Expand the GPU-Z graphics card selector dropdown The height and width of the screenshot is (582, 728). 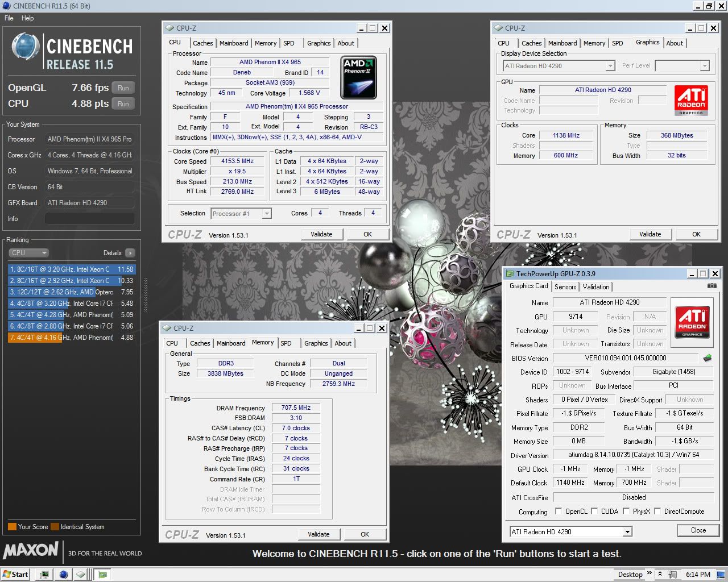(627, 532)
